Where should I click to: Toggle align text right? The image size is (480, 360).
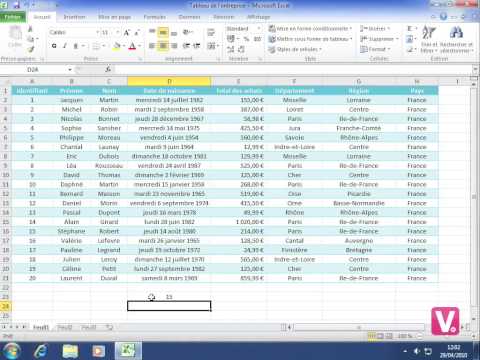pyautogui.click(x=174, y=46)
